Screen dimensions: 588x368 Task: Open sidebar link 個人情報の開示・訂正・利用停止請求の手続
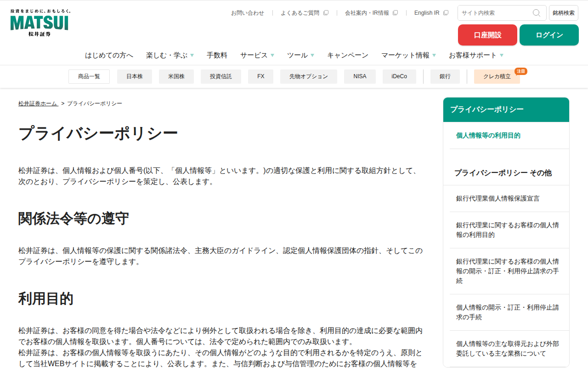[507, 312]
